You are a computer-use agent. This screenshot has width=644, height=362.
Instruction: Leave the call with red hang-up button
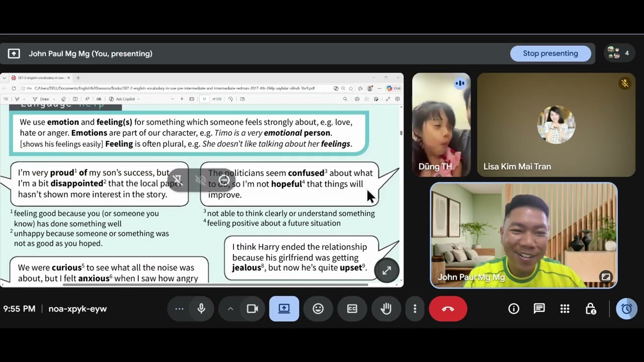pyautogui.click(x=448, y=309)
